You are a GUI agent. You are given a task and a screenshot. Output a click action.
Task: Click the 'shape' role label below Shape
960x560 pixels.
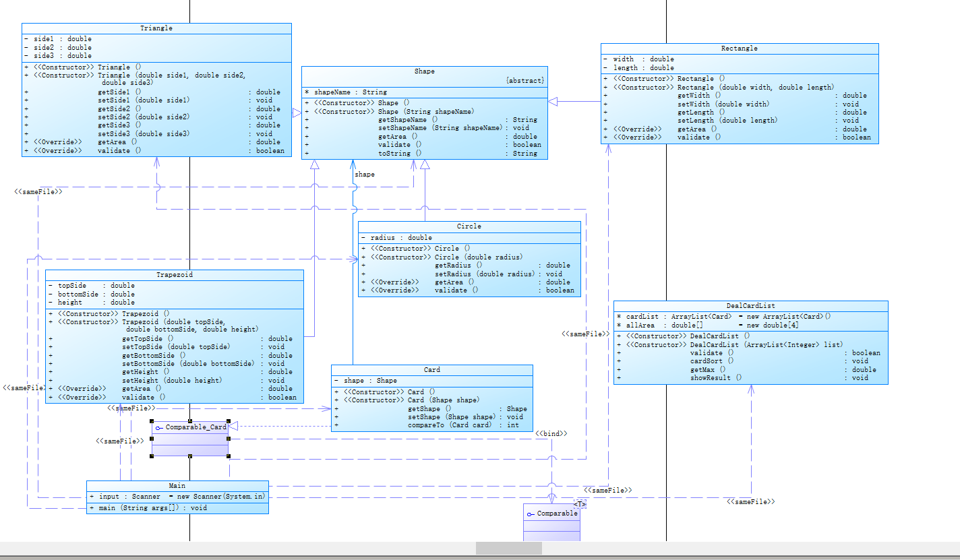(365, 175)
